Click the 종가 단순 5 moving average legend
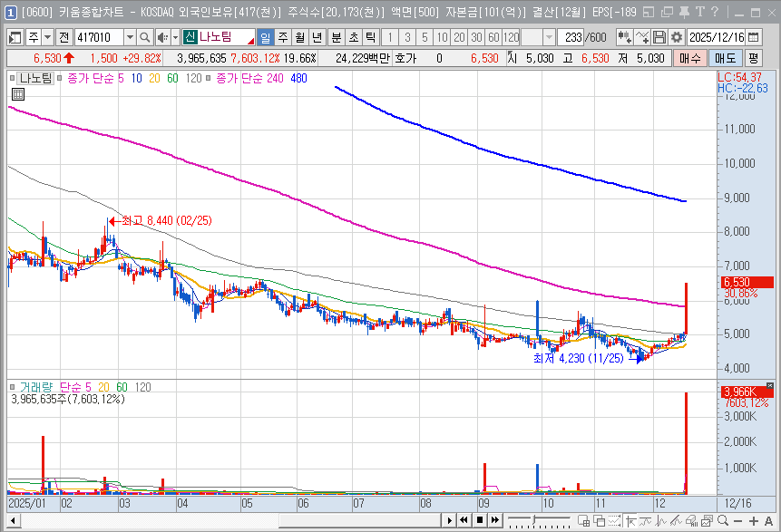Image resolution: width=781 pixels, height=532 pixels. coord(95,78)
